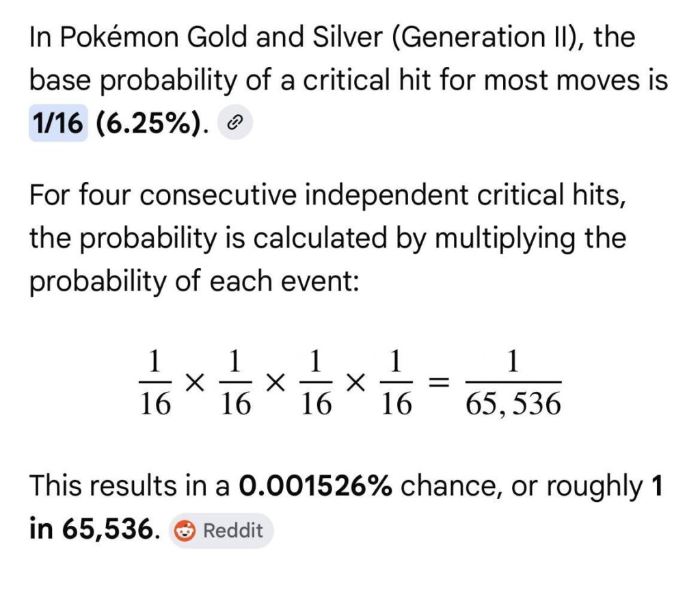Click the first multiplication sign in the formula

pos(195,384)
